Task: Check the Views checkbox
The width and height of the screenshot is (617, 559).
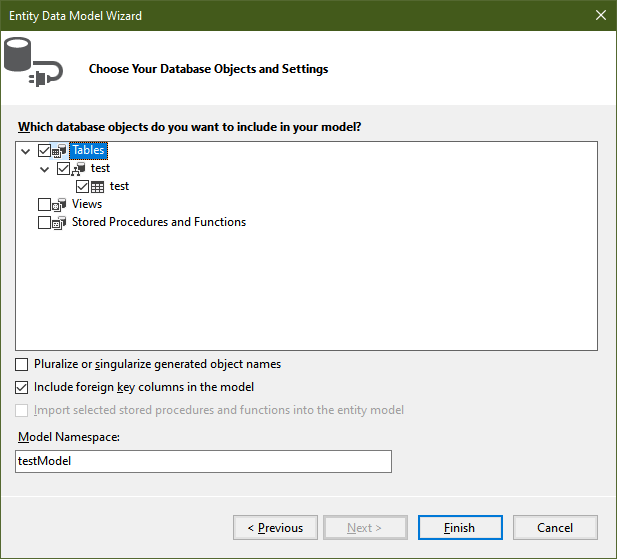Action: pos(44,205)
